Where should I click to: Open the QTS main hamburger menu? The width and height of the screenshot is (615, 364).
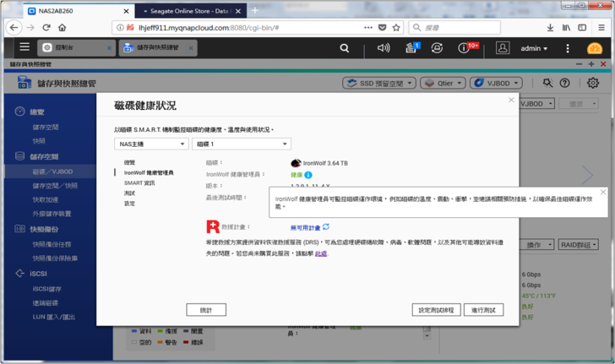point(24,47)
